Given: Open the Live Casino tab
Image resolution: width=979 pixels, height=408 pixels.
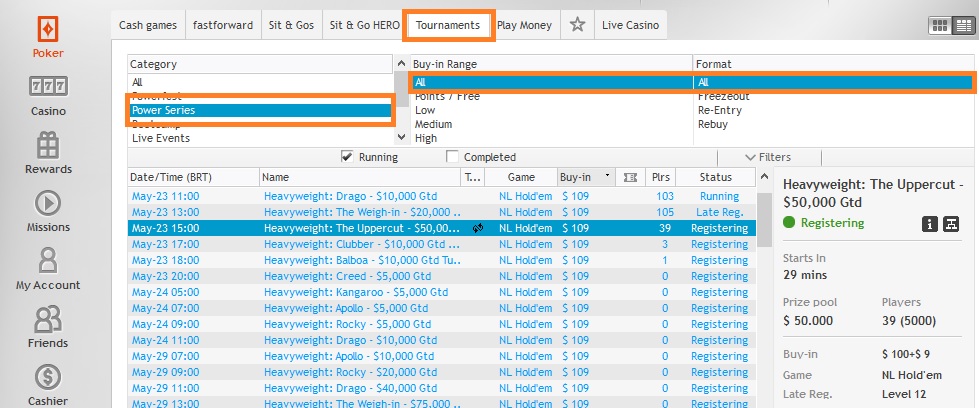Looking at the screenshot, I should point(630,26).
